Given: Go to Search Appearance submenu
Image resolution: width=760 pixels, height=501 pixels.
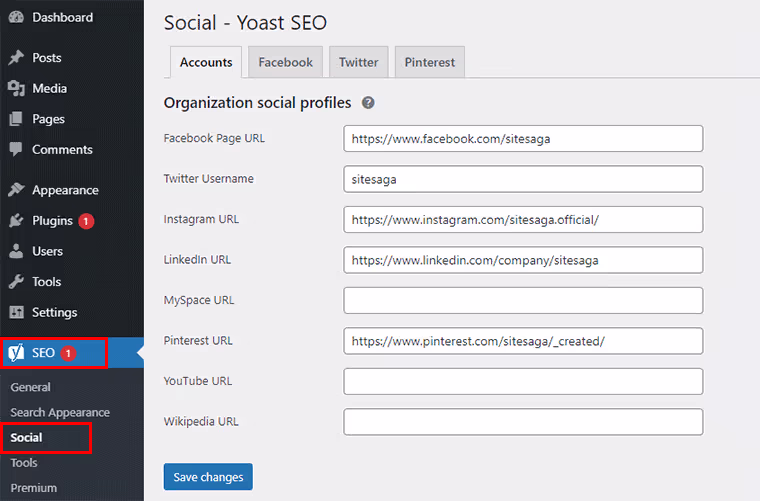Looking at the screenshot, I should (60, 412).
